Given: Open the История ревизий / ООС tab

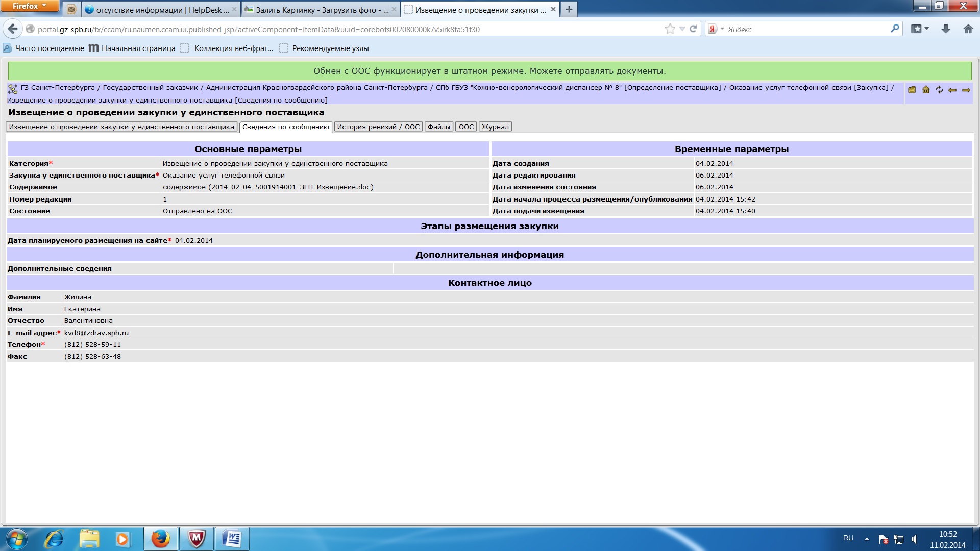Looking at the screenshot, I should click(x=378, y=127).
